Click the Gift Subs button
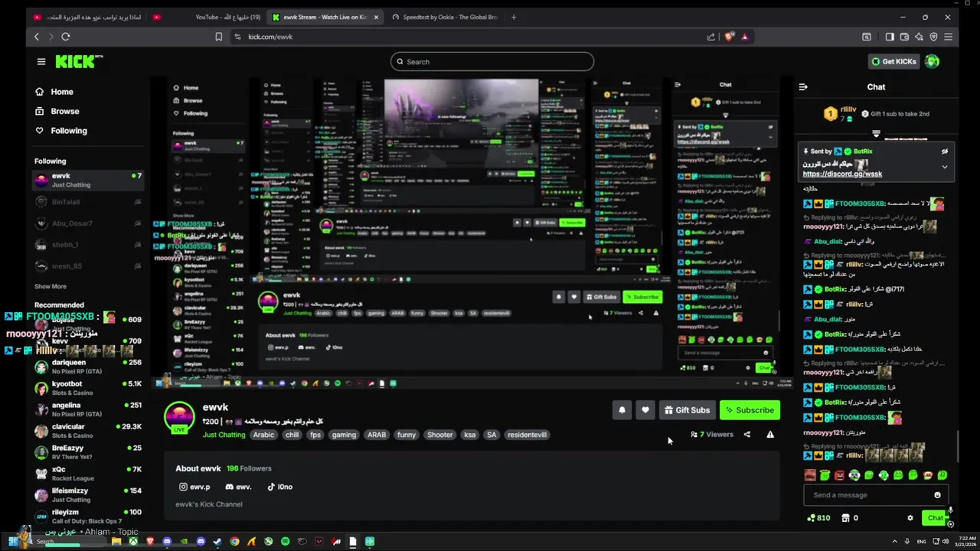Image resolution: width=980 pixels, height=551 pixels. [x=687, y=410]
